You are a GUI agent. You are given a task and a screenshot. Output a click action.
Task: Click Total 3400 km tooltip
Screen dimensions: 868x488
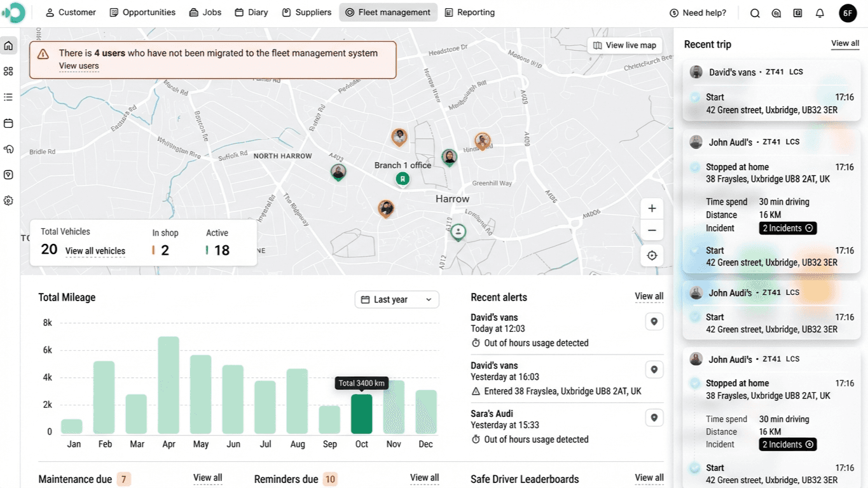pos(361,383)
